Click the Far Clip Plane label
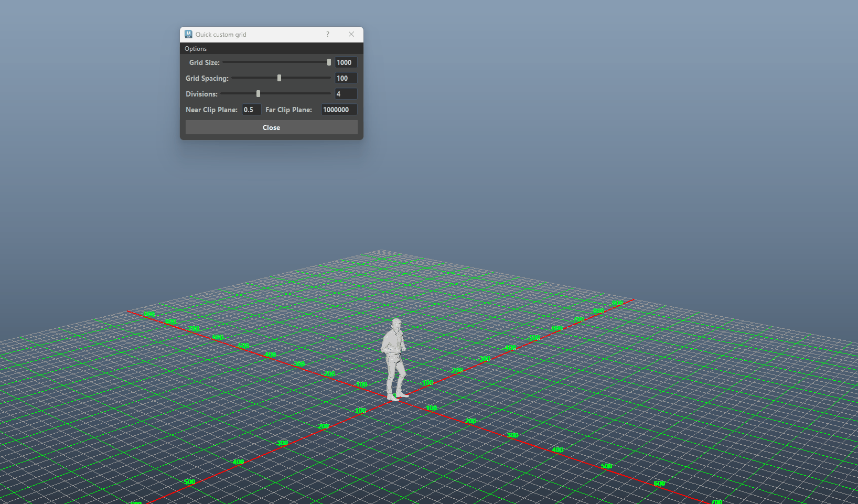858x504 pixels. [288, 110]
